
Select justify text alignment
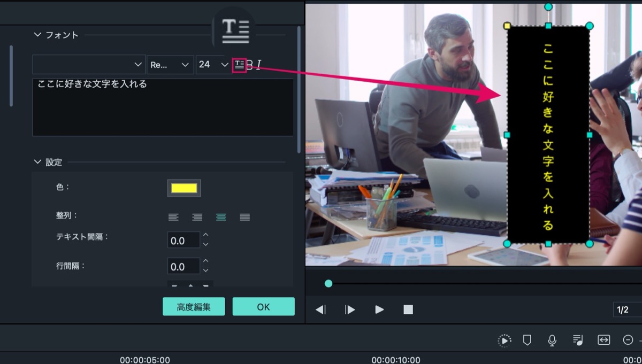[245, 217]
